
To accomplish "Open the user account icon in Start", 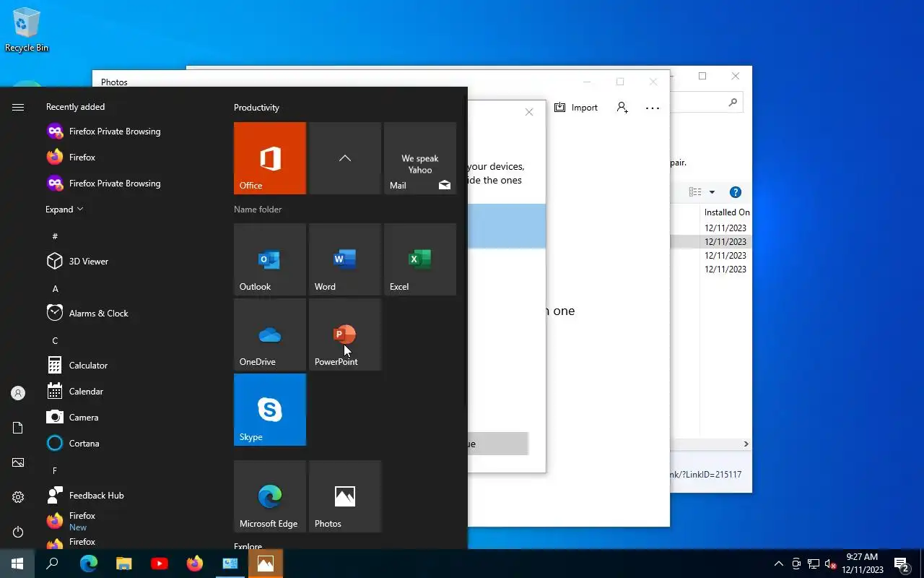I will pyautogui.click(x=18, y=393).
